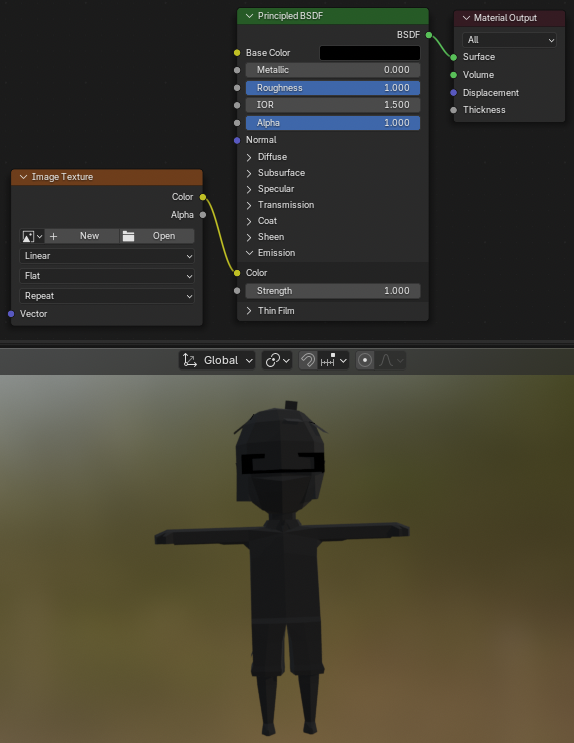Image resolution: width=574 pixels, height=743 pixels.
Task: Click the Emission Strength input socket
Action: (237, 291)
